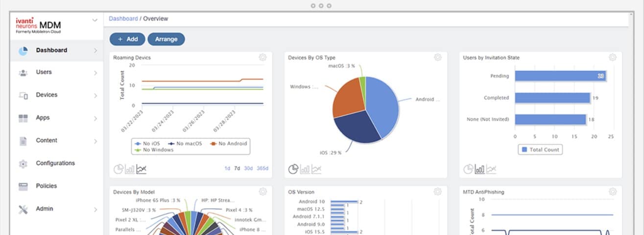Click the Policies card icon in sidebar
This screenshot has height=235, width=644.
coord(23,186)
